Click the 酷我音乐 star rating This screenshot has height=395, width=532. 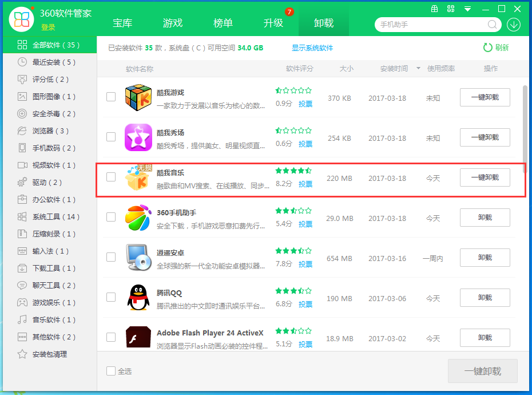coord(293,171)
